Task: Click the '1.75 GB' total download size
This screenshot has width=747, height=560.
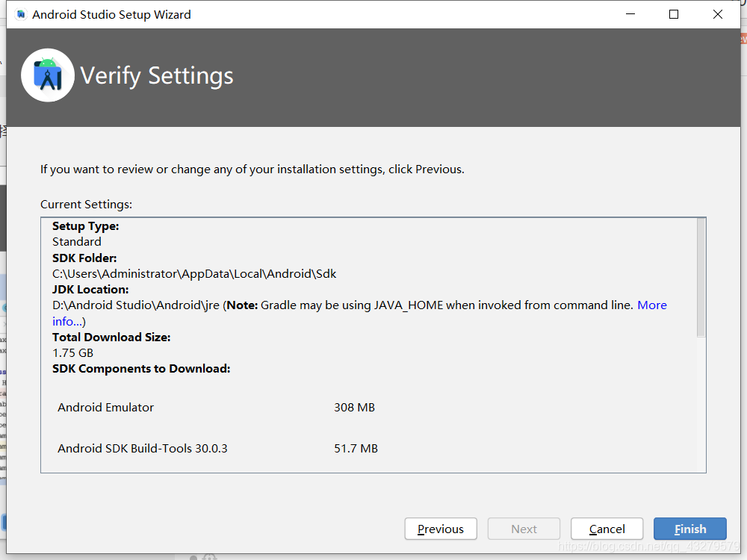Action: tap(73, 353)
